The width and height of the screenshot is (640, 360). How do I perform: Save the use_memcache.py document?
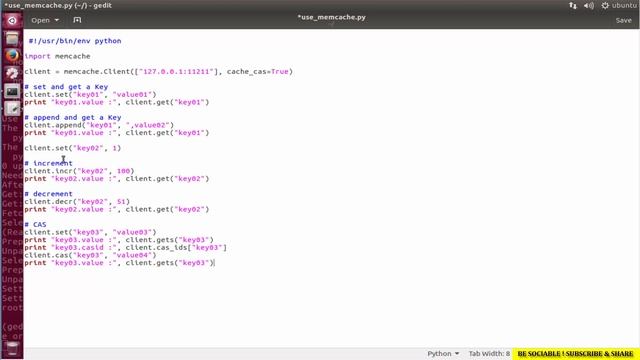(x=623, y=20)
